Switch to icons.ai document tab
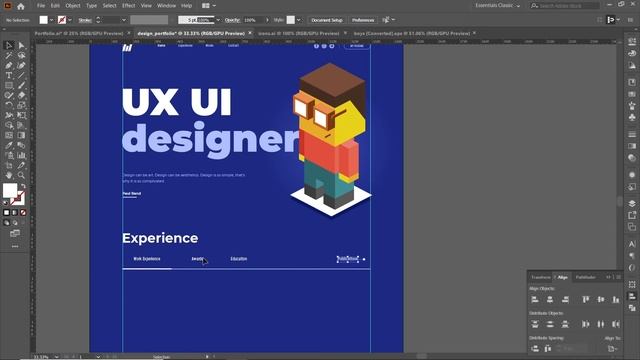 (298, 33)
